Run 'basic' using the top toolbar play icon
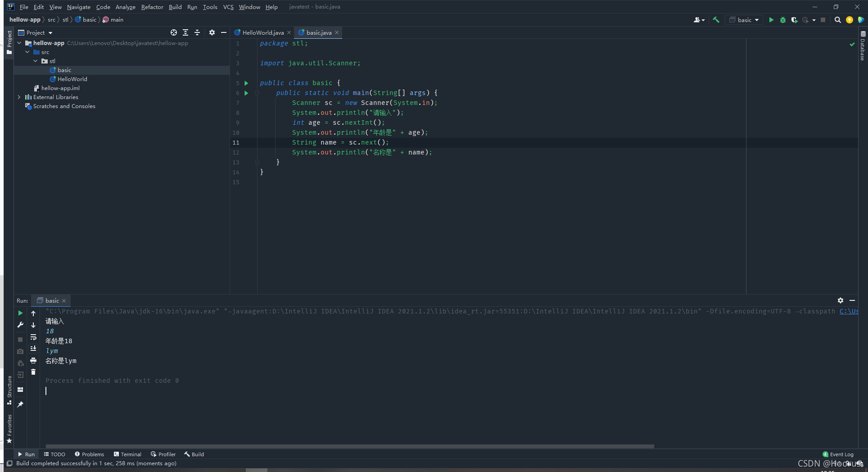868x472 pixels. (x=771, y=20)
